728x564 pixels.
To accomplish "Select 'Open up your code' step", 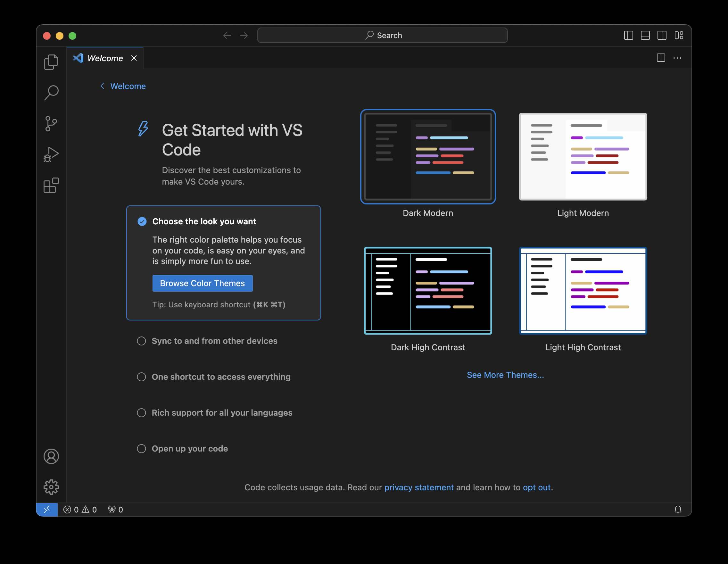I will pos(189,448).
